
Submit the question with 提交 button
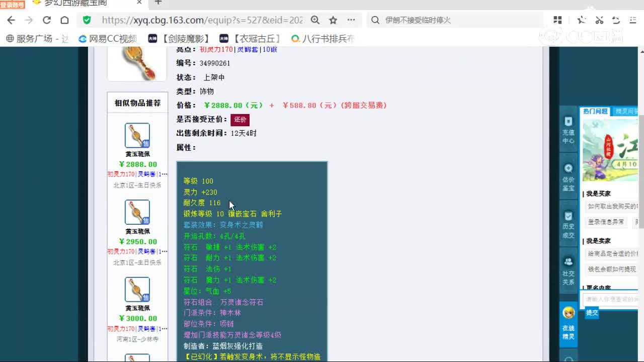(x=592, y=313)
